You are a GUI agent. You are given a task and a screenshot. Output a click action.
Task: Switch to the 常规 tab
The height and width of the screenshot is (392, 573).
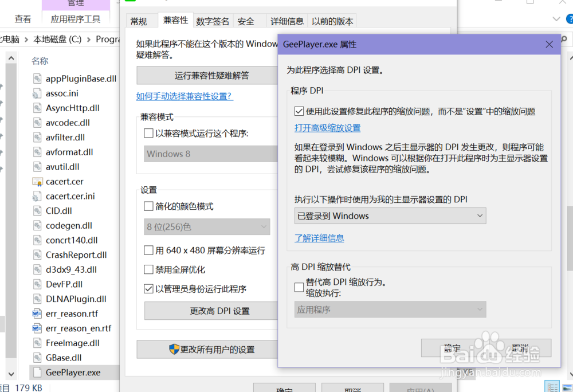139,21
